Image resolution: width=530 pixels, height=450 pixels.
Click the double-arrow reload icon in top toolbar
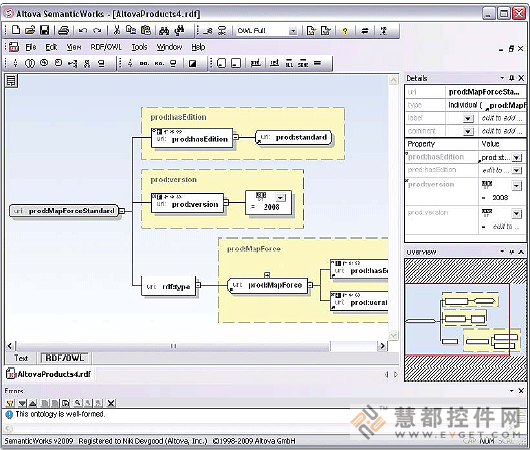(364, 31)
